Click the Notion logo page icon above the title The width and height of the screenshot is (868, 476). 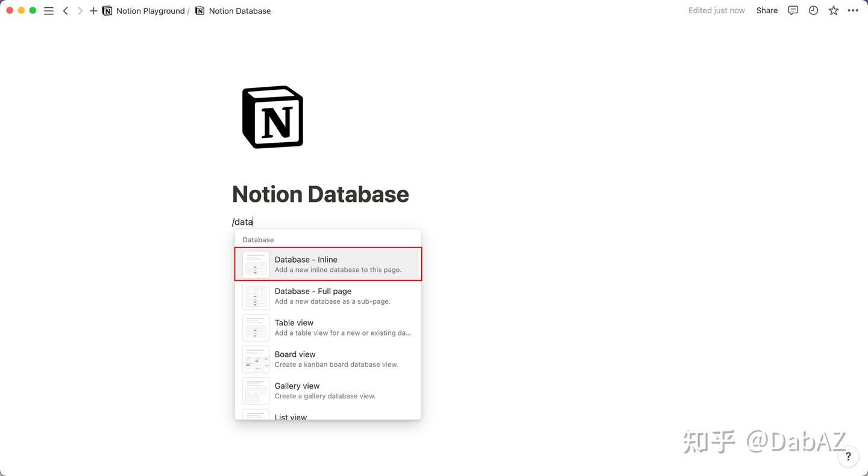pyautogui.click(x=272, y=116)
